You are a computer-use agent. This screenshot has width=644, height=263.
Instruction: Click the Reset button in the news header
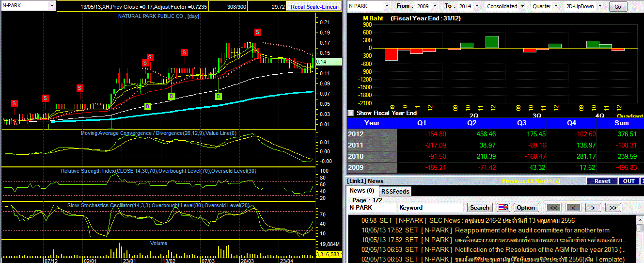(x=602, y=181)
